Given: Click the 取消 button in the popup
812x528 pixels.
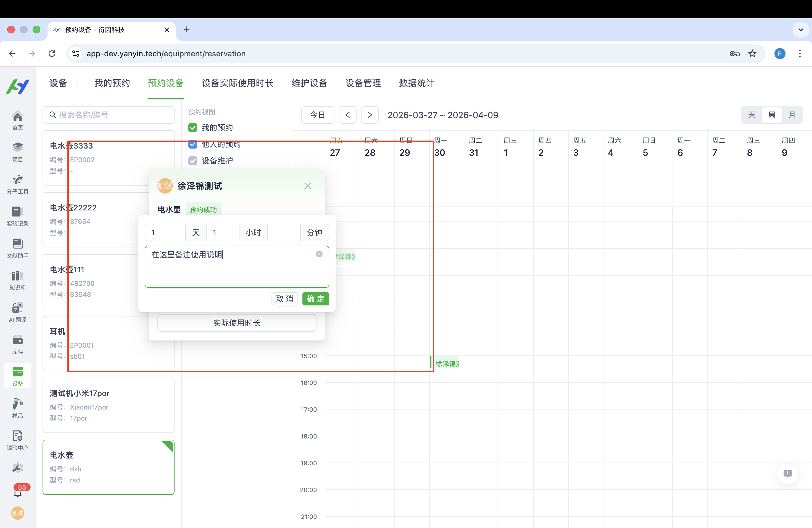Looking at the screenshot, I should (284, 299).
